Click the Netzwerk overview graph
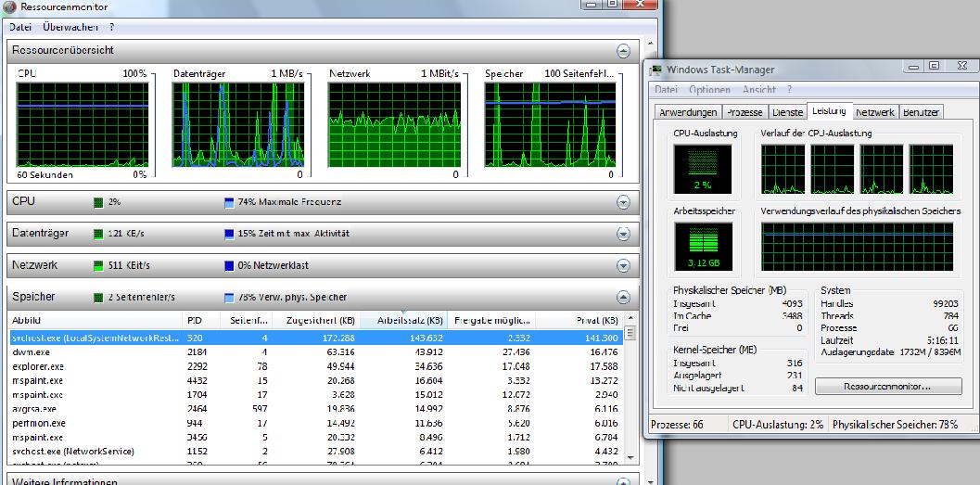This screenshot has height=485, width=980. pyautogui.click(x=394, y=125)
